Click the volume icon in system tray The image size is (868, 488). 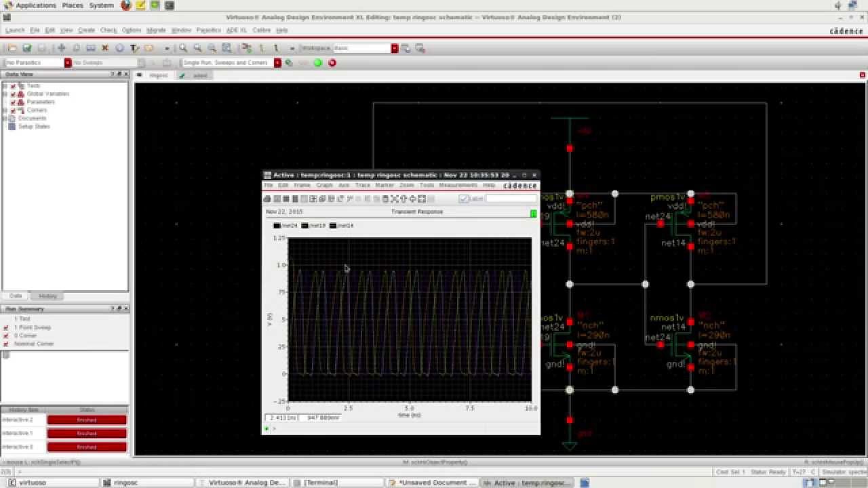[838, 5]
